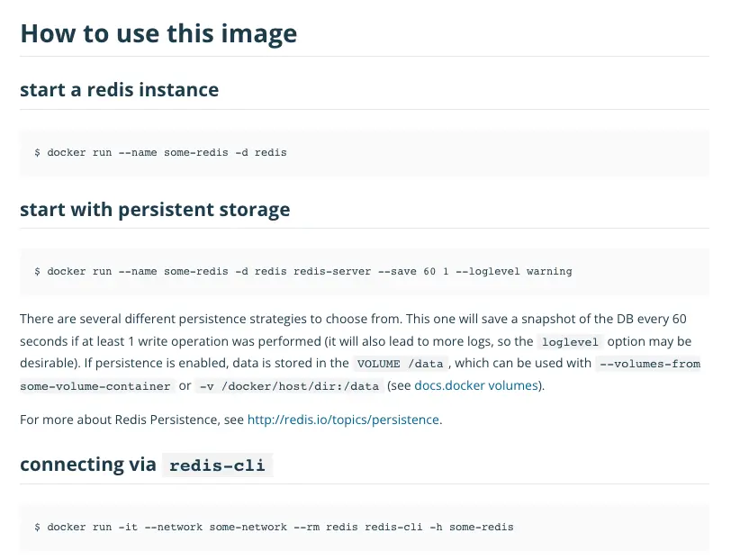Click the inline "VOLUME /data" code term

pos(400,364)
